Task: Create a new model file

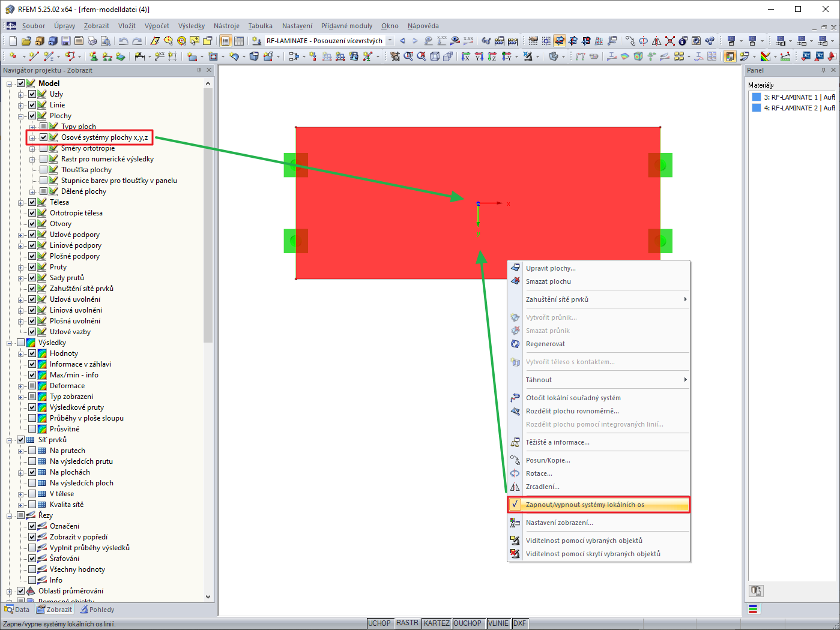Action: click(13, 41)
